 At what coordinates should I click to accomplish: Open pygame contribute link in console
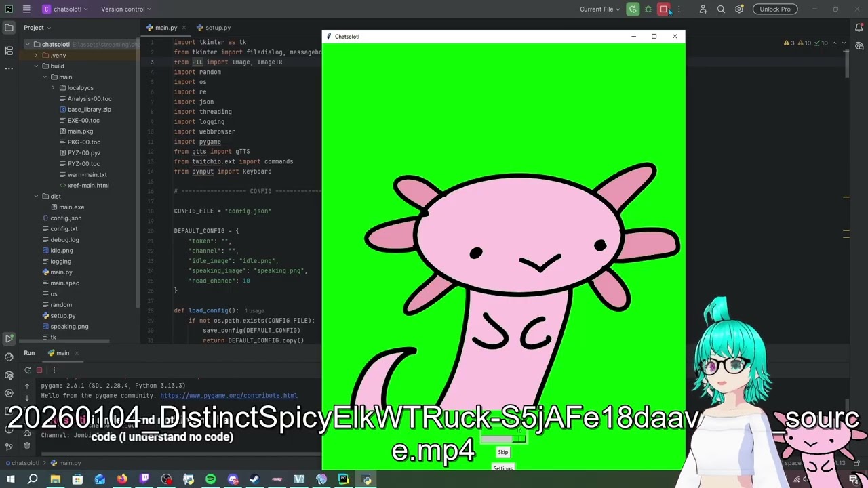229,396
